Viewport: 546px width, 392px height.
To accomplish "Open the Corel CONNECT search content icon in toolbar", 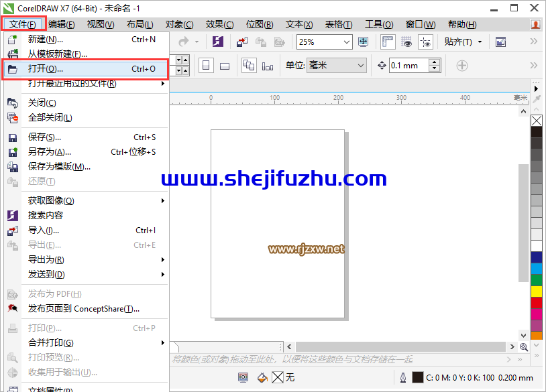I will tap(218, 42).
